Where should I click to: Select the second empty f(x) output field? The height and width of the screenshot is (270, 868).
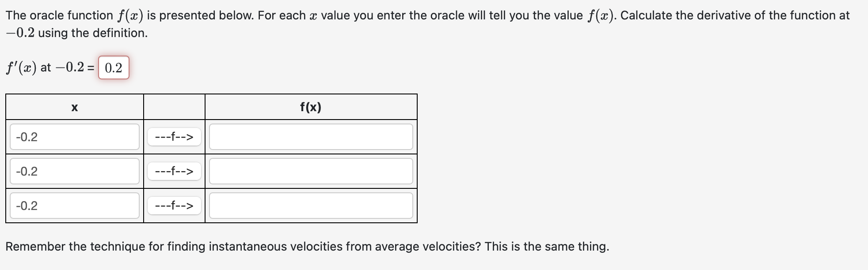pos(310,171)
